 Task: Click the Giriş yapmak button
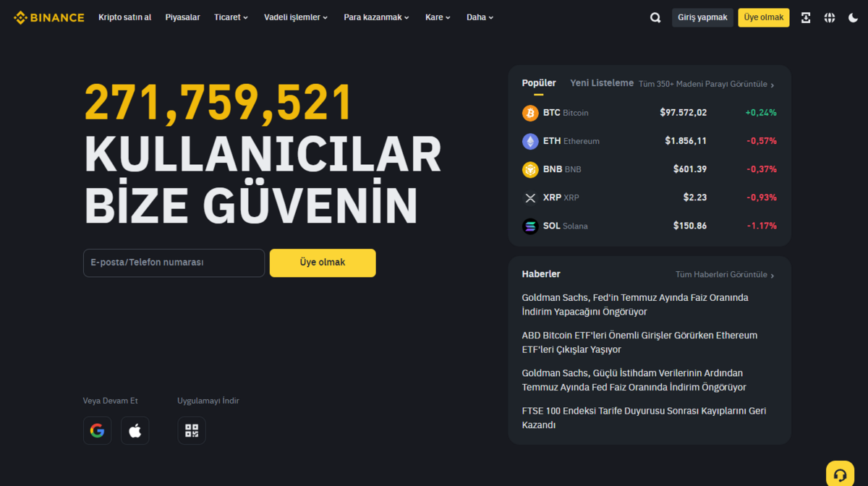click(x=702, y=17)
